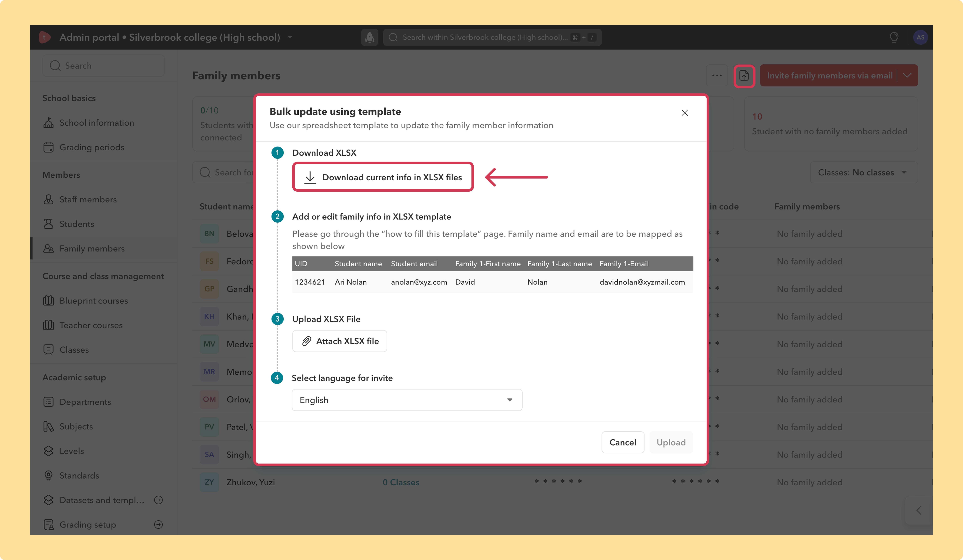Click the bulk upload file icon

(744, 76)
